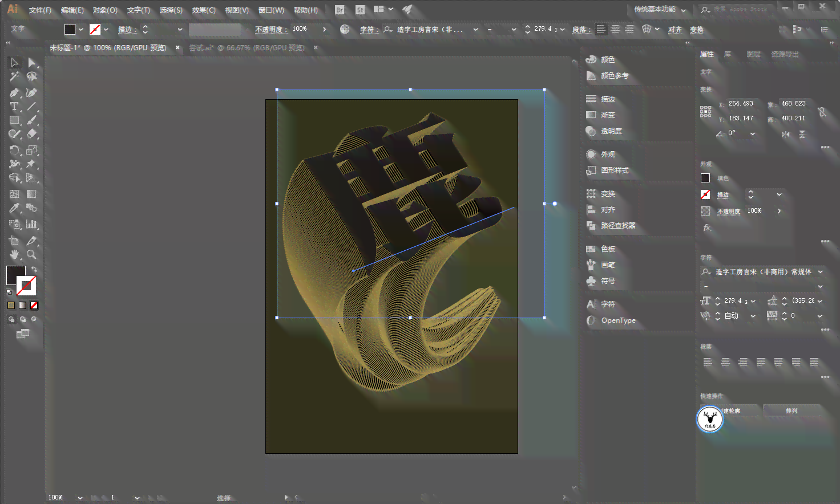This screenshot has height=504, width=840.
Task: Open the 透明度 (Transparency) panel
Action: point(611,131)
